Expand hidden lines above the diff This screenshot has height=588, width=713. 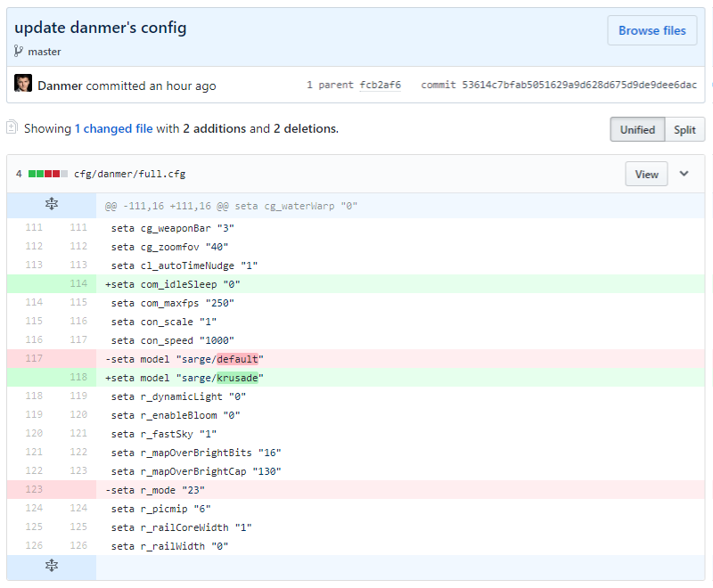pos(52,206)
